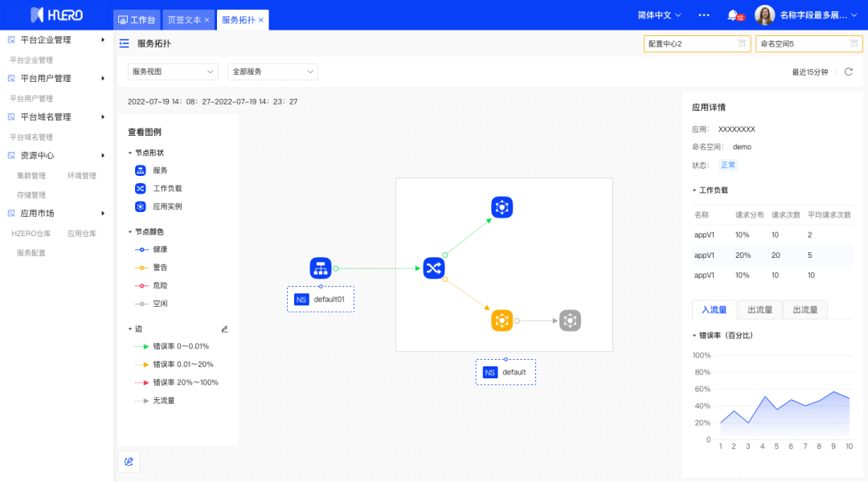The height and width of the screenshot is (482, 868).
Task: Click the bottom-left canvas tool icon button
Action: (x=129, y=461)
